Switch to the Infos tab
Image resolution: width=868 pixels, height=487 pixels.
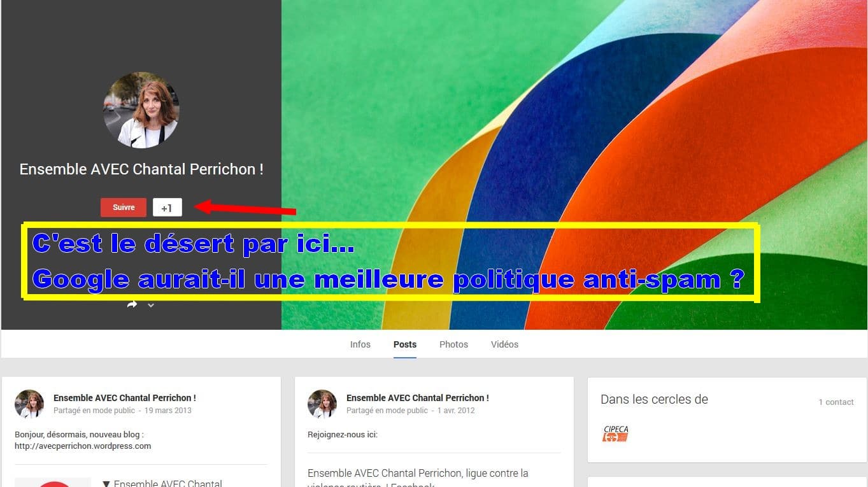pos(360,344)
